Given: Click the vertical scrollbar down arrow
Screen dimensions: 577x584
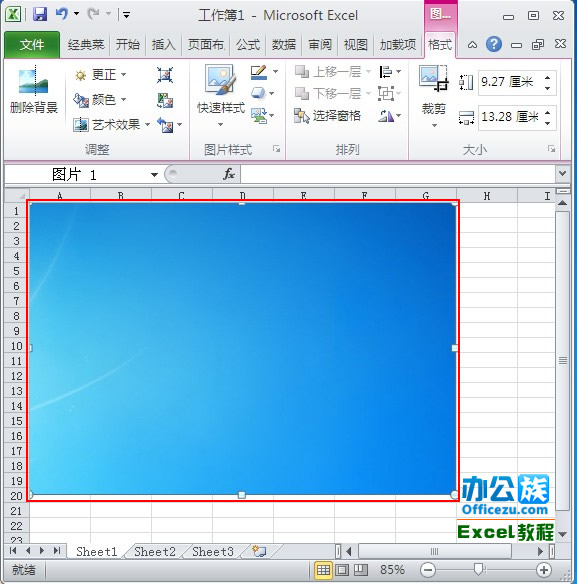Looking at the screenshot, I should click(x=562, y=534).
